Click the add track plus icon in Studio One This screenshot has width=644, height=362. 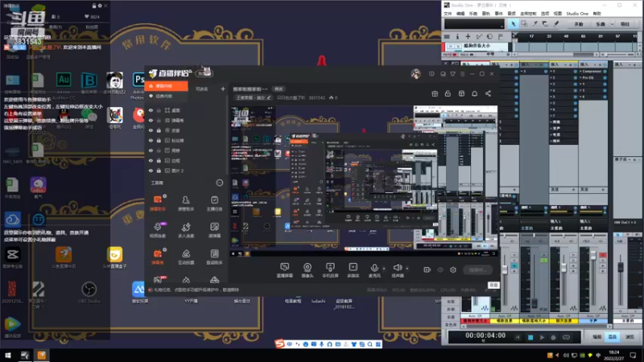pos(468,36)
